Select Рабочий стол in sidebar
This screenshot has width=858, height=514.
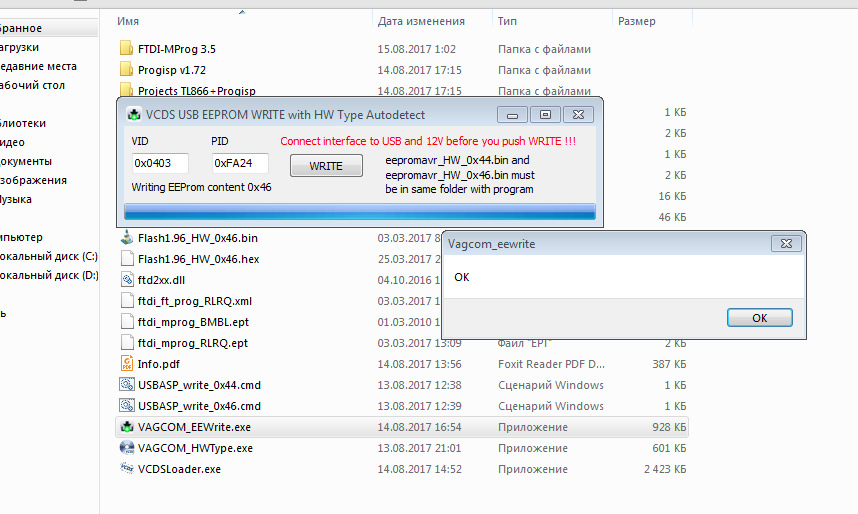pyautogui.click(x=32, y=85)
